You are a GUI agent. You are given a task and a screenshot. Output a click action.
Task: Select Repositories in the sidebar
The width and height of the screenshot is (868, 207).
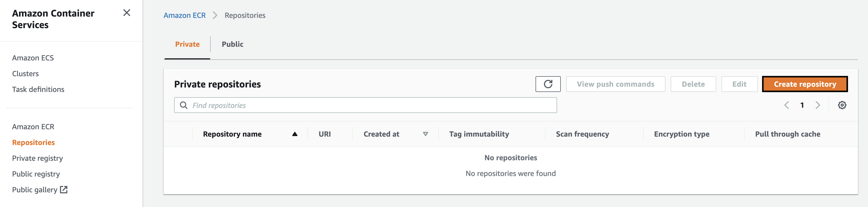point(33,143)
